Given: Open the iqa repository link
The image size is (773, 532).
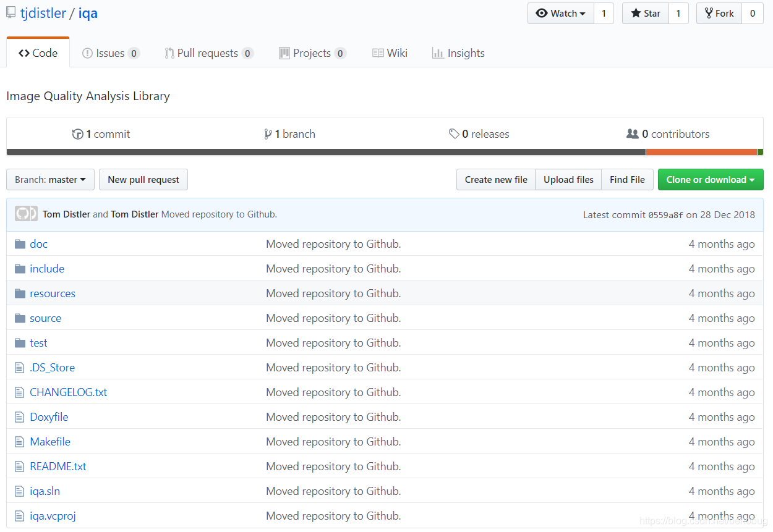Looking at the screenshot, I should point(88,13).
